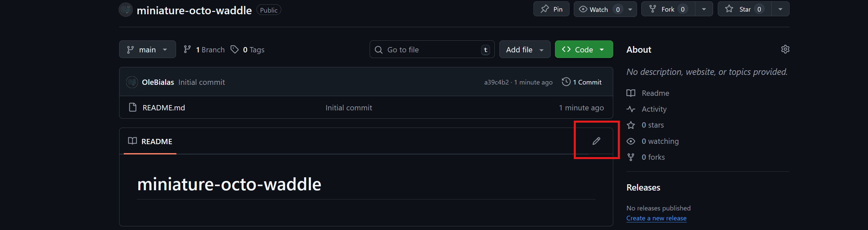Click Create a new release link
Image resolution: width=868 pixels, height=230 pixels.
point(656,218)
